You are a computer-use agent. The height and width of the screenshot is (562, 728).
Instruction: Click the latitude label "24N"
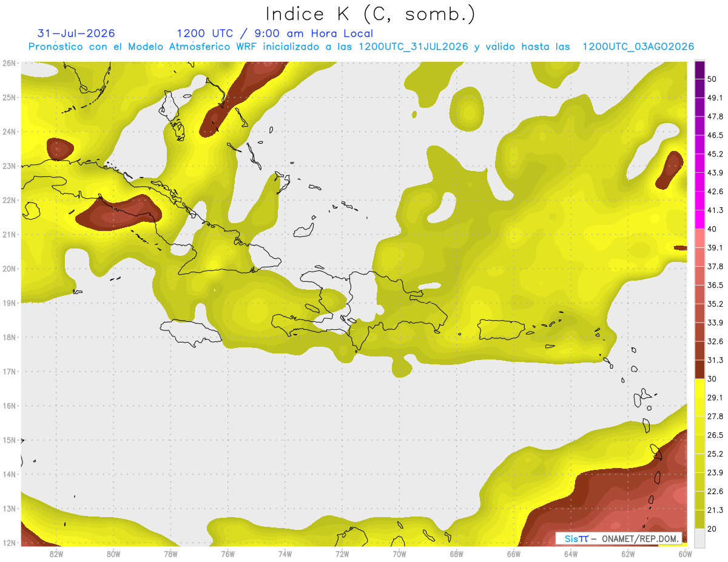(9, 132)
